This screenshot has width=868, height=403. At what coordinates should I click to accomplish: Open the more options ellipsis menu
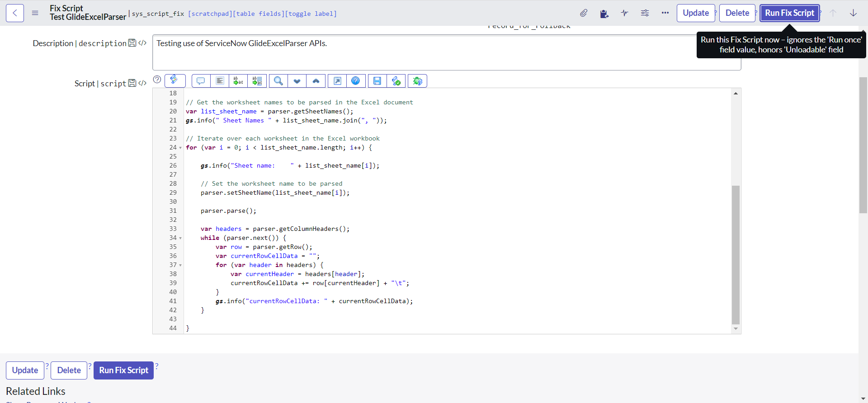[665, 13]
